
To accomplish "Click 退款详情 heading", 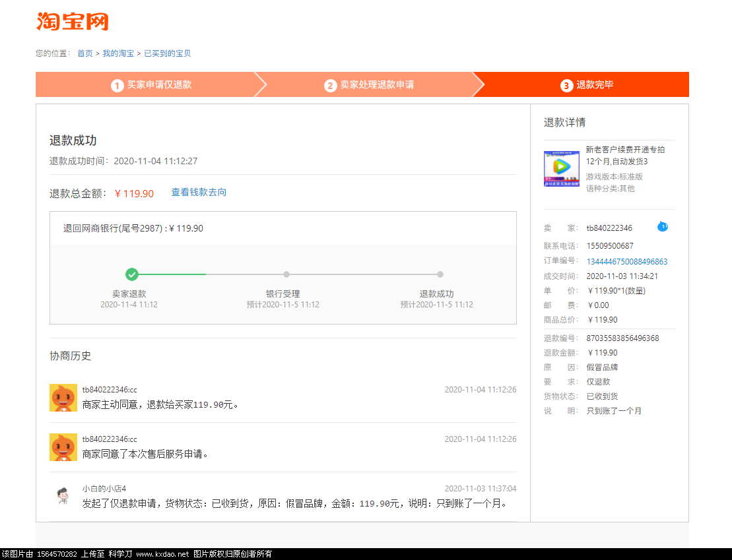I will (x=565, y=122).
